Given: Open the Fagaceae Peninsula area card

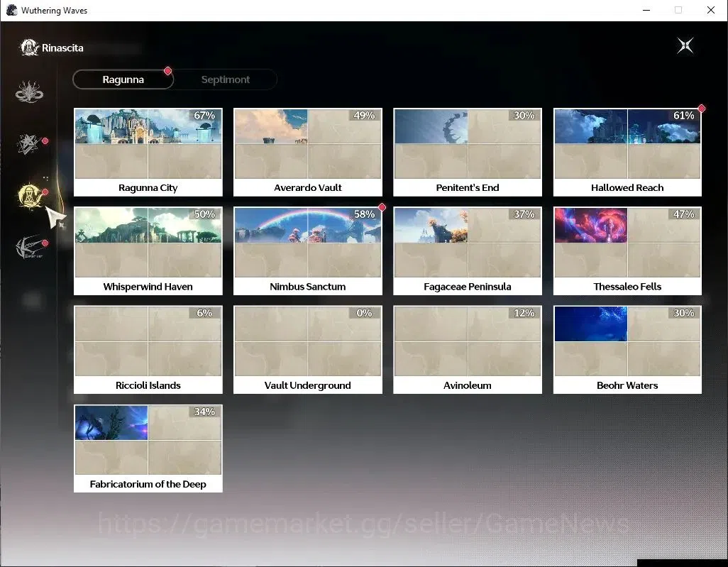Looking at the screenshot, I should 468,251.
